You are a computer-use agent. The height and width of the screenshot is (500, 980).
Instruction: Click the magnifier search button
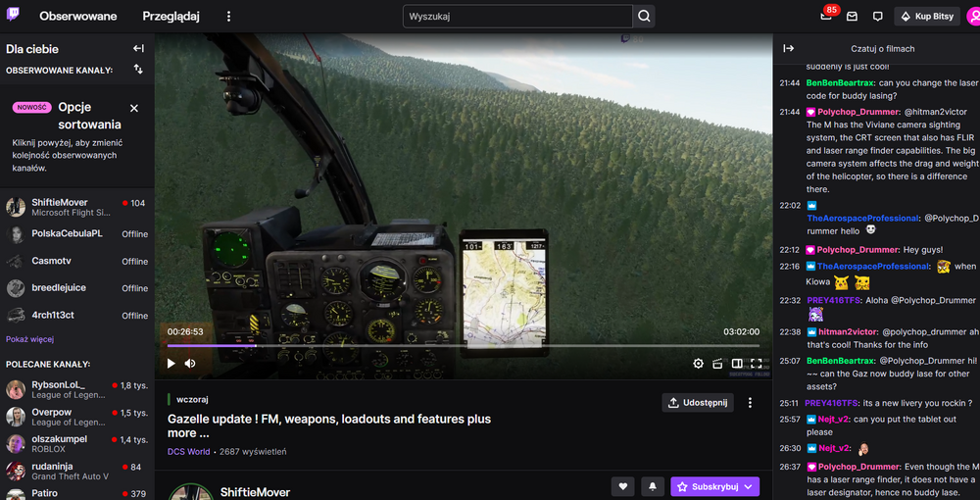(x=644, y=17)
